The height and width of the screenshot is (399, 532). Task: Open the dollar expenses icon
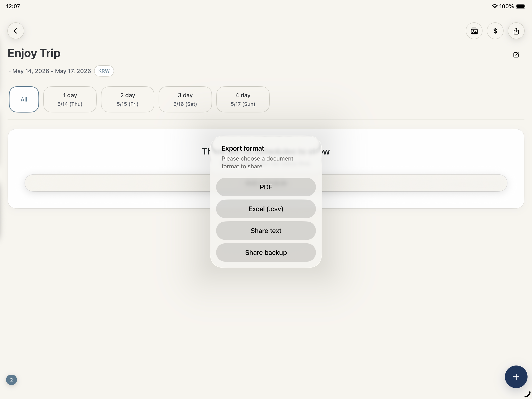[x=495, y=31]
